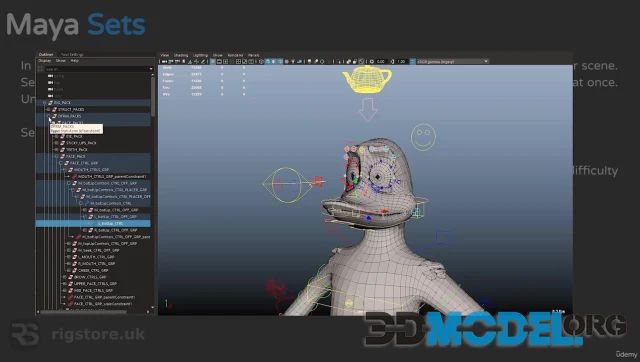Click the Select Camera icon in viewport toolbar
This screenshot has height=362, width=640.
[164, 62]
